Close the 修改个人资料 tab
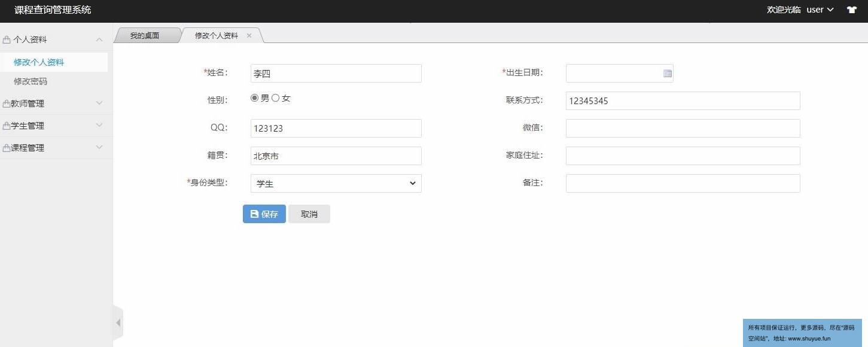This screenshot has height=347, width=868. point(249,36)
